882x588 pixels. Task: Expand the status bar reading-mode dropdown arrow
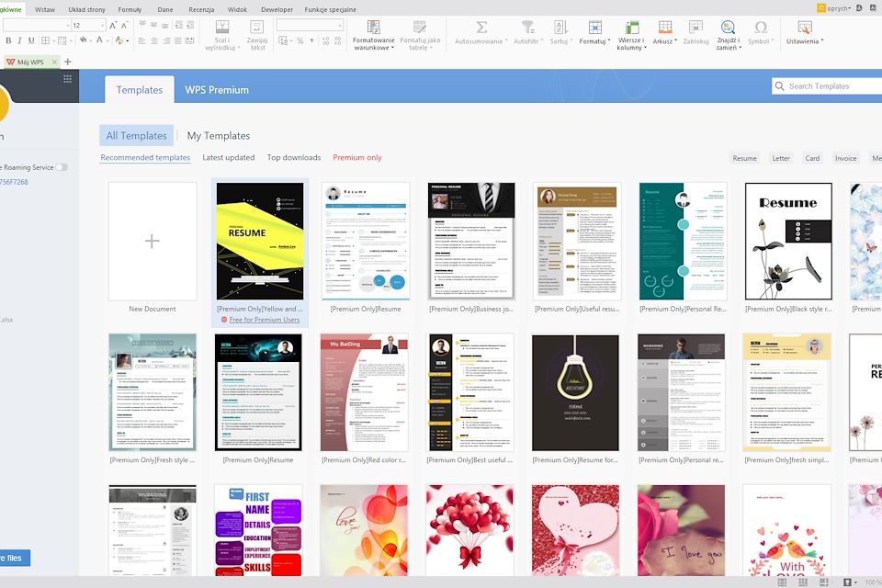click(855, 582)
